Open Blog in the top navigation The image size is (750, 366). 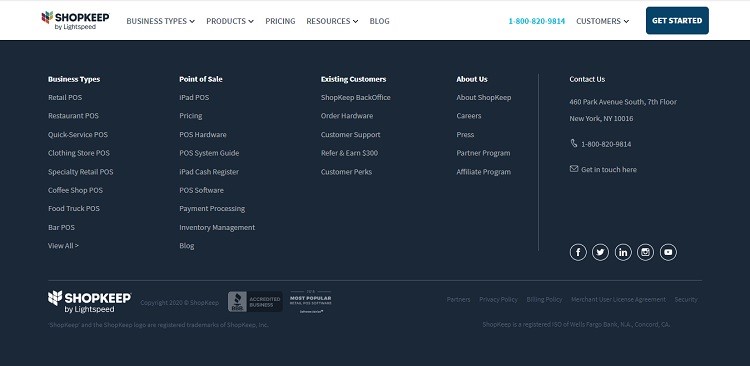(x=379, y=21)
